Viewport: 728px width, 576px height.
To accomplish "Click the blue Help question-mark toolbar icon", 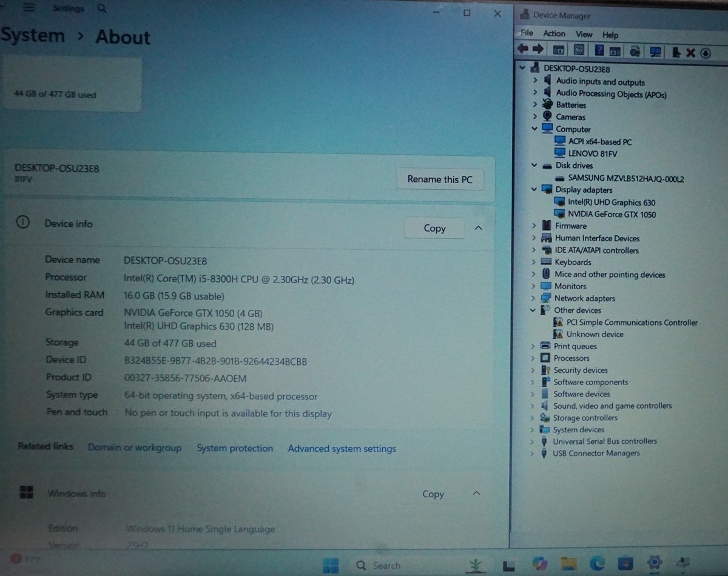I will tap(599, 52).
